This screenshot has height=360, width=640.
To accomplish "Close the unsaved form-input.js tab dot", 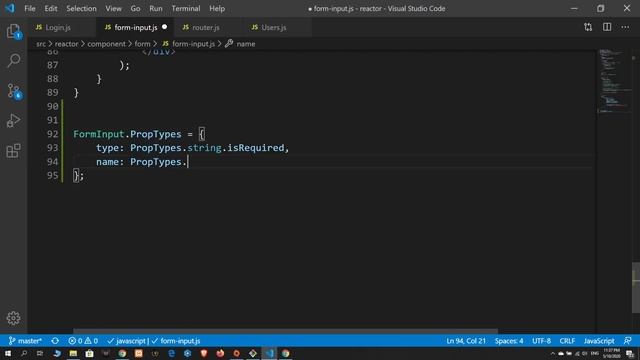I will coord(164,27).
